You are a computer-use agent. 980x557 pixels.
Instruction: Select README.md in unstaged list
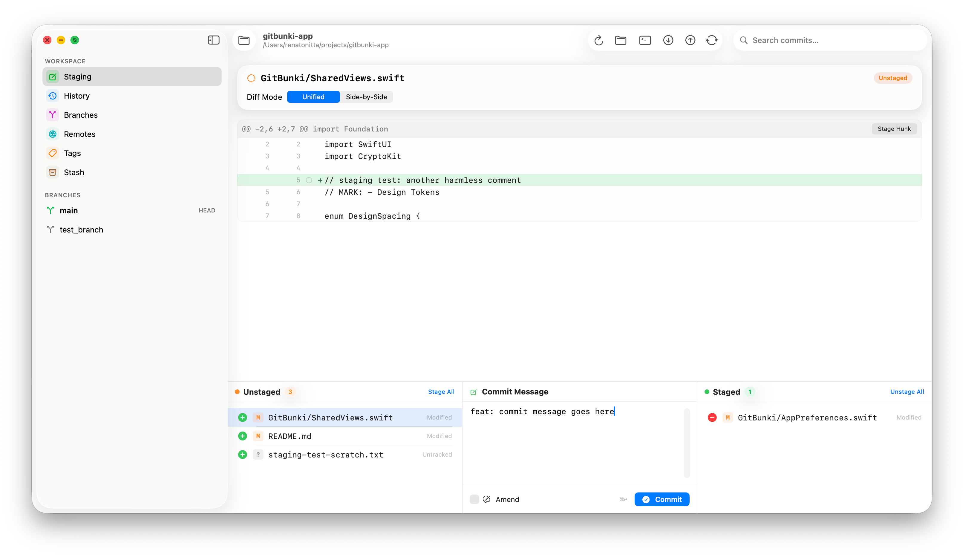tap(345, 436)
